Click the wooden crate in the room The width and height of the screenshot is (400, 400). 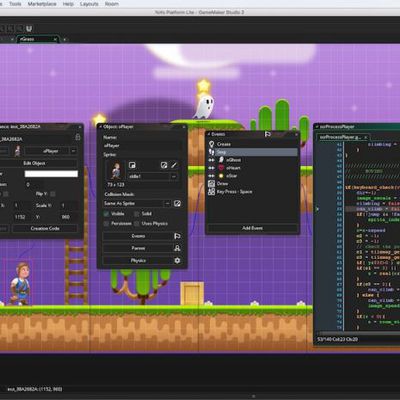192,294
